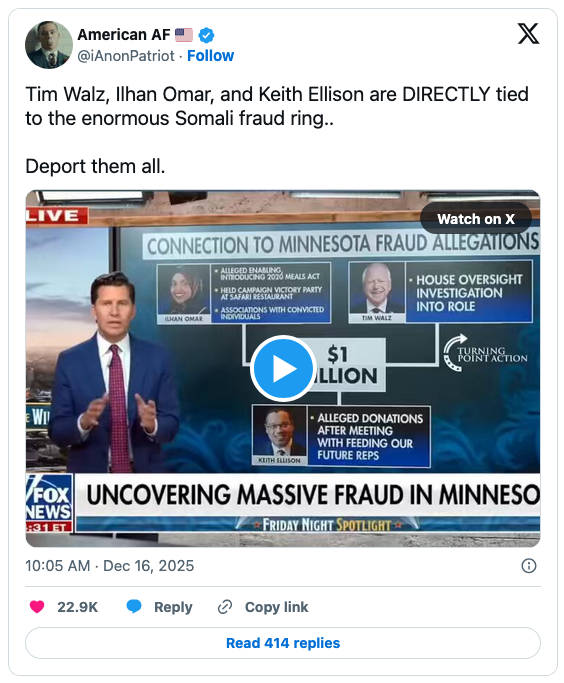Viewport: 564px width, 683px height.
Task: Follow the @iAnonPatriot account
Action: pyautogui.click(x=210, y=56)
